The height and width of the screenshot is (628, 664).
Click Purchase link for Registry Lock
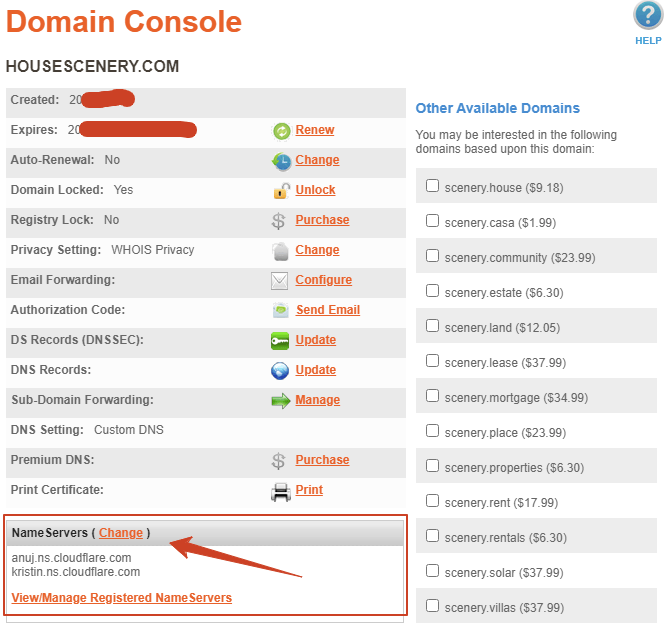pyautogui.click(x=322, y=220)
